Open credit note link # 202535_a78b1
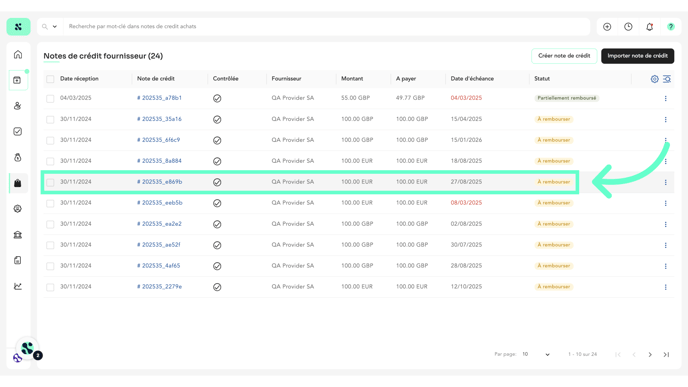Image resolution: width=688 pixels, height=387 pixels. [x=159, y=98]
